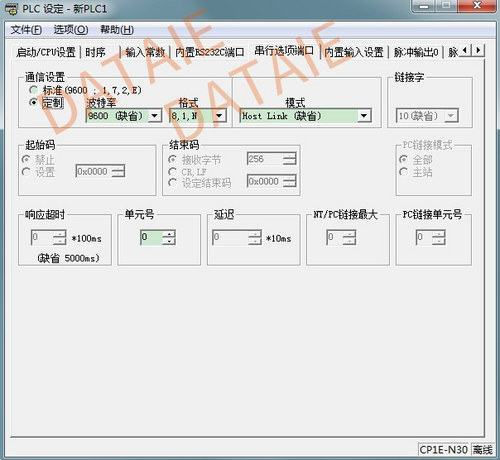Click the 延迟 value field
Screen dimensions: 500x460
[231, 238]
